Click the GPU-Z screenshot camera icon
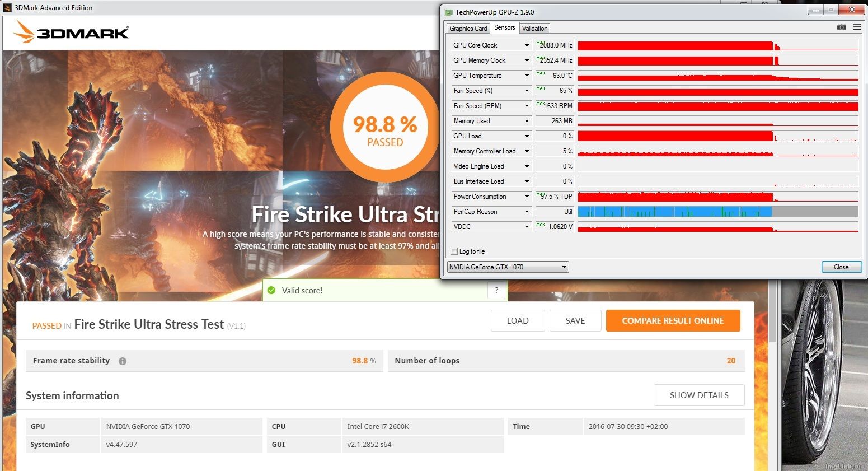 coord(841,27)
